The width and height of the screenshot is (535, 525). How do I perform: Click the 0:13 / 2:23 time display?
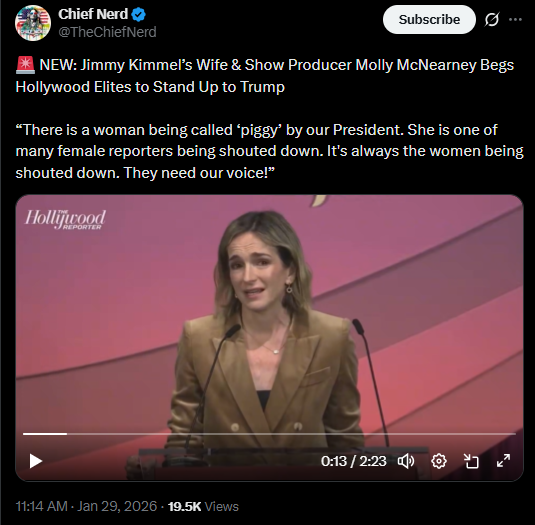coord(353,461)
